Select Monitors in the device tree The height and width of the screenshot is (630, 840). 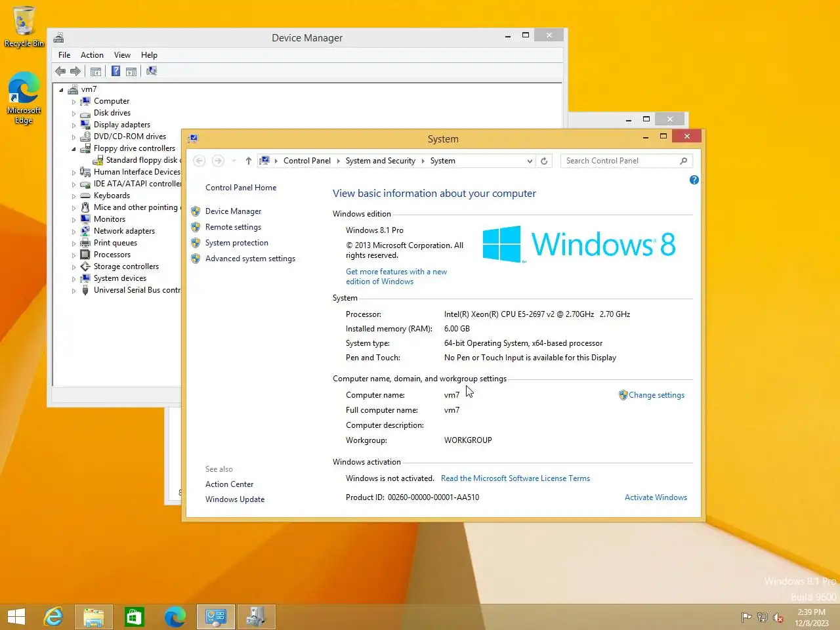tap(110, 219)
